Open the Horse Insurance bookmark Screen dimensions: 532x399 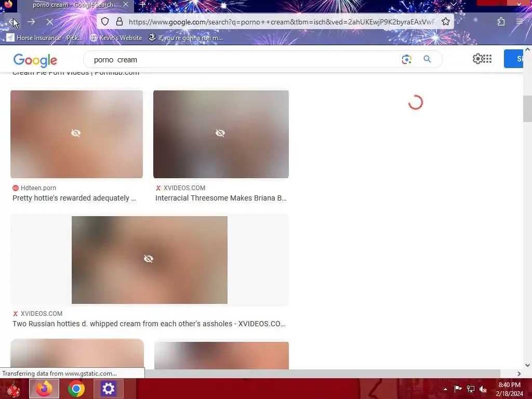click(45, 37)
